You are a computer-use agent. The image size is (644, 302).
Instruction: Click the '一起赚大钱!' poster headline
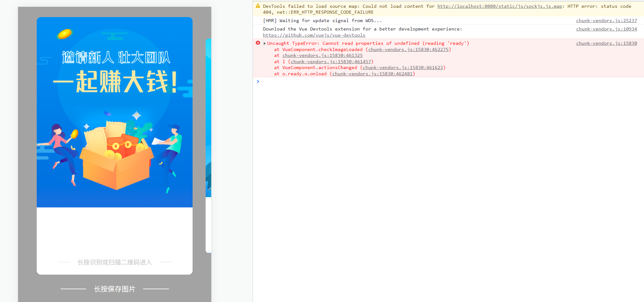115,81
